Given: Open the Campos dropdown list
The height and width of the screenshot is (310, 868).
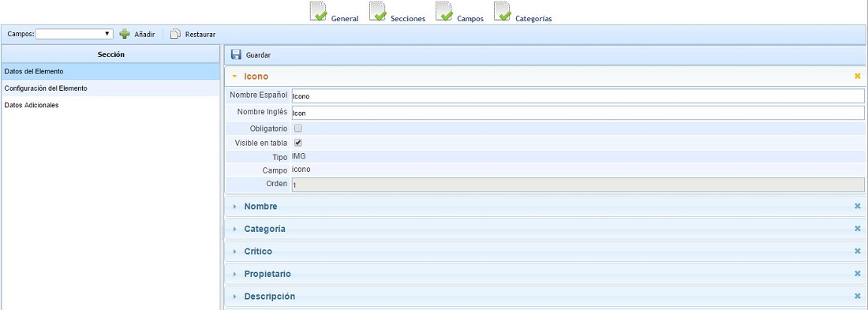Looking at the screenshot, I should point(74,35).
